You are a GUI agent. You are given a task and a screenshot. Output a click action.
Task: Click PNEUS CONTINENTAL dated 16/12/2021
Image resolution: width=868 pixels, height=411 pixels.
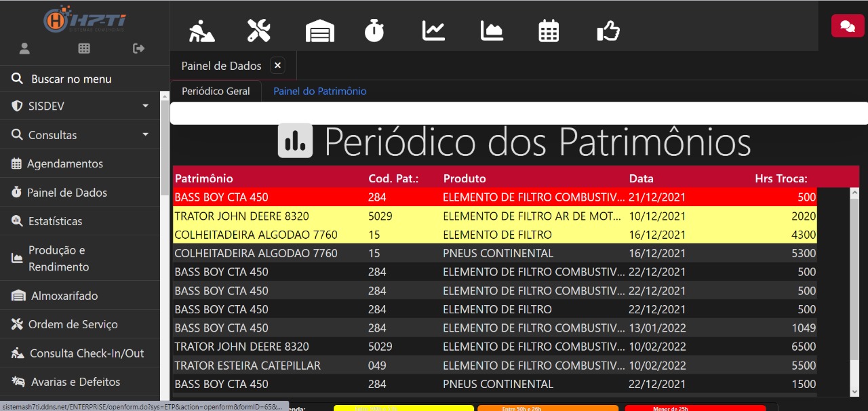click(x=498, y=253)
